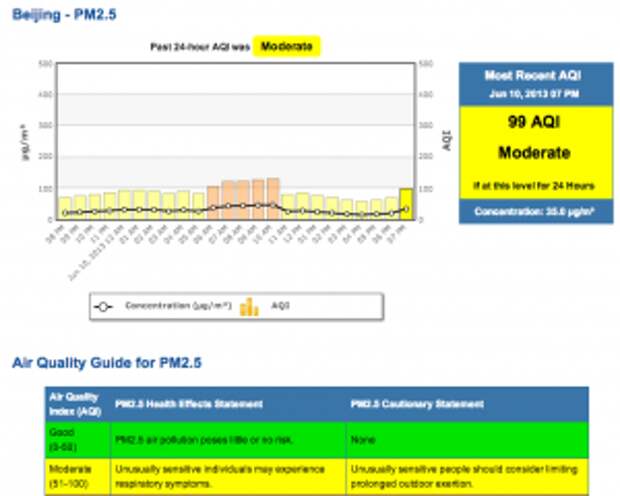Select the yellow "Moderate (51-100)" cell
Image resolution: width=620 pixels, height=496 pixels.
tap(78, 476)
